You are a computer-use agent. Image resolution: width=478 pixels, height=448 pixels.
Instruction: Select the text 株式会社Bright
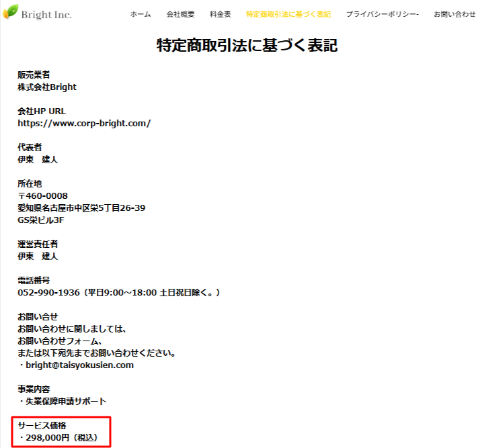click(x=47, y=87)
